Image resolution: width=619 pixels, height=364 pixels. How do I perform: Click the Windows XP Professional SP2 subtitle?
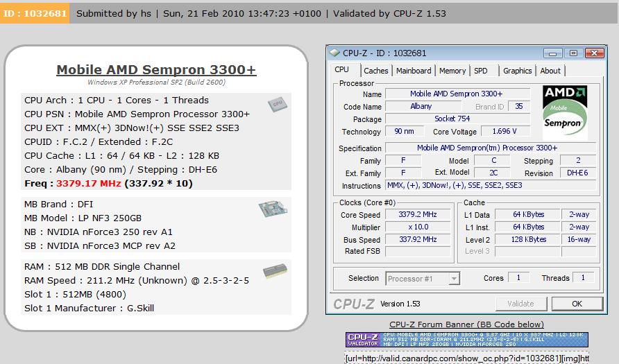tap(156, 82)
